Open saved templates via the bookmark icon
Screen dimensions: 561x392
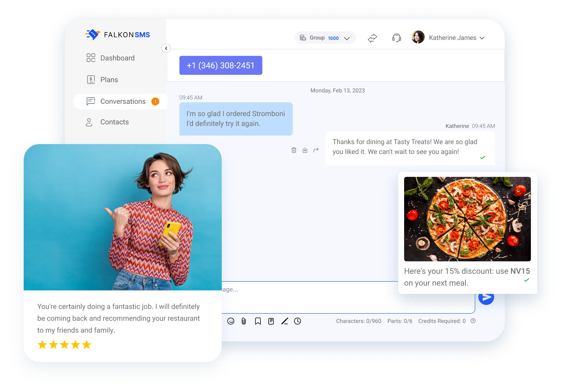258,321
